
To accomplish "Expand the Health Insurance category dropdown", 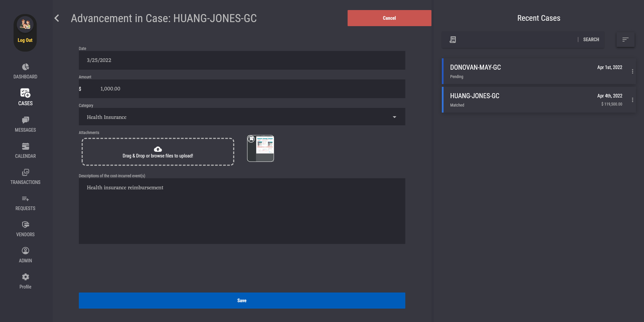I will tap(394, 117).
